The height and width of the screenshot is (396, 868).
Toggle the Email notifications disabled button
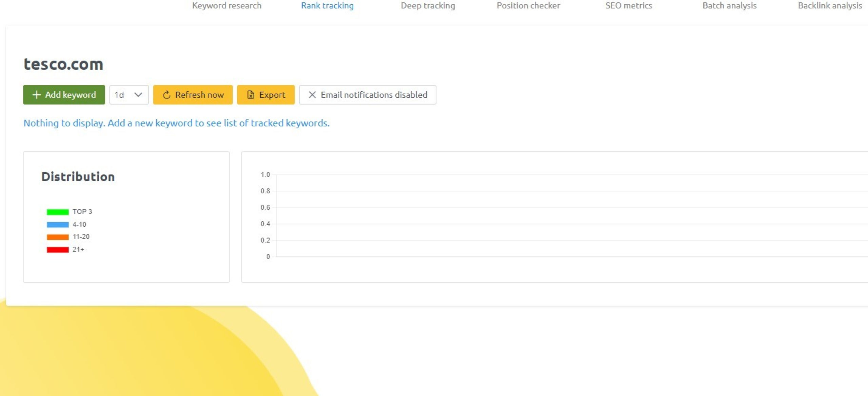pyautogui.click(x=368, y=95)
